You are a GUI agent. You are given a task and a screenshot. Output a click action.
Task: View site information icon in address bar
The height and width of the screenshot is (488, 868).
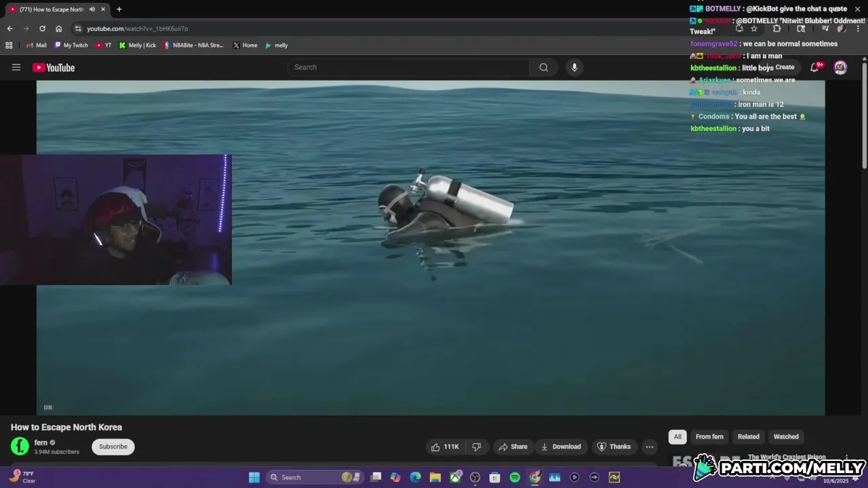(x=78, y=28)
